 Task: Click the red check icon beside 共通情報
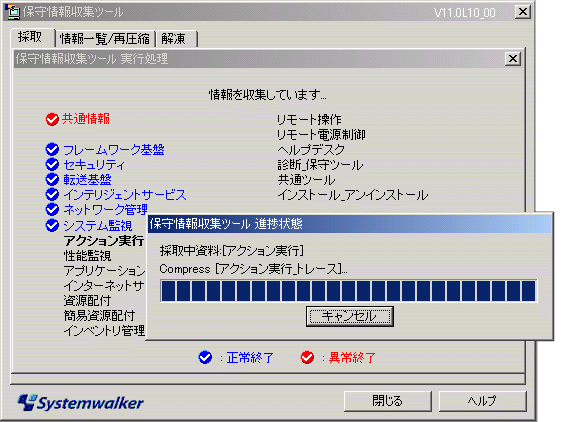coord(52,119)
